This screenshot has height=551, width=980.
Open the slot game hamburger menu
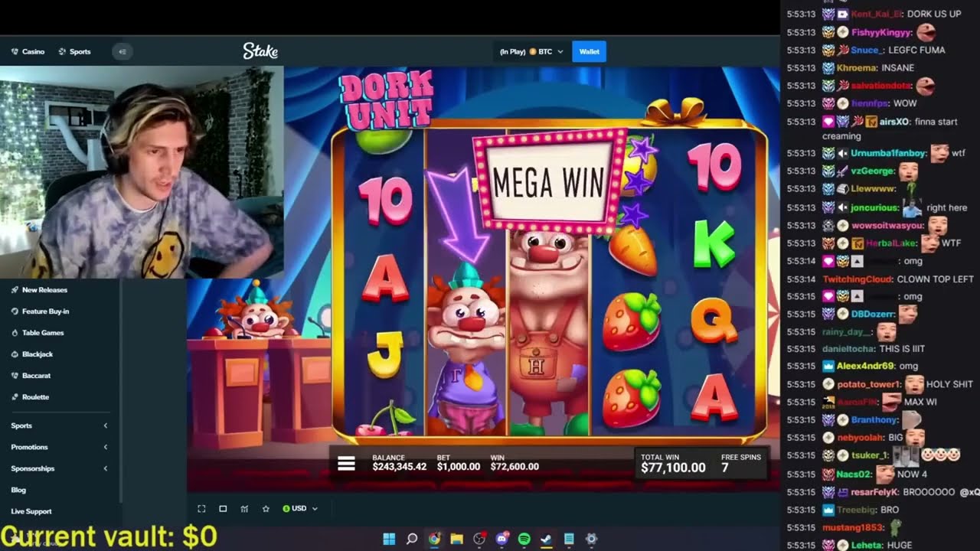click(346, 463)
